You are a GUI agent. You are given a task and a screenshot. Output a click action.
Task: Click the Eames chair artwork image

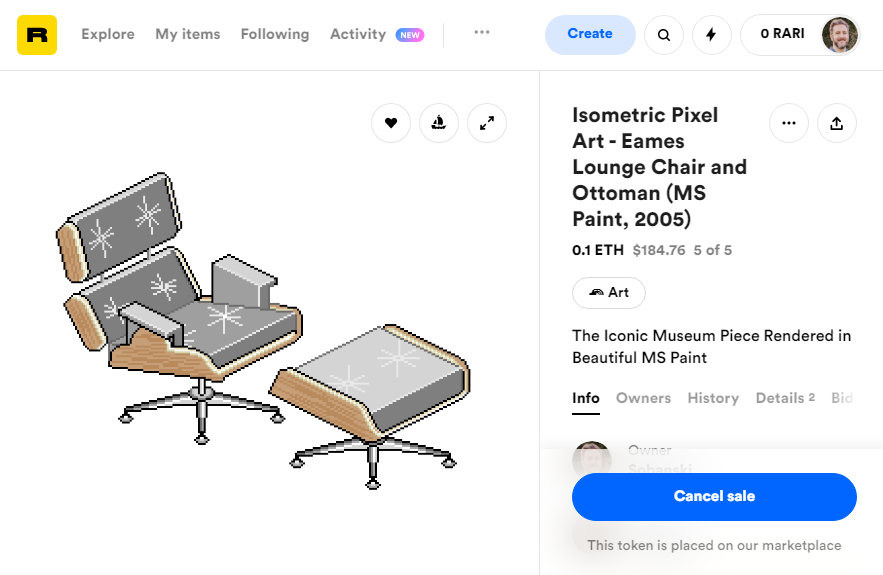[264, 331]
